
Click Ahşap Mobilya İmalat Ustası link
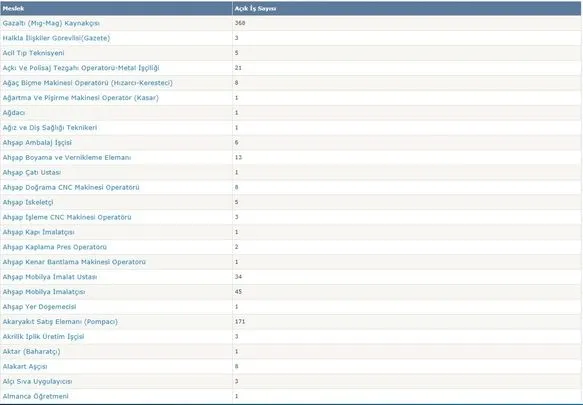[x=49, y=277]
